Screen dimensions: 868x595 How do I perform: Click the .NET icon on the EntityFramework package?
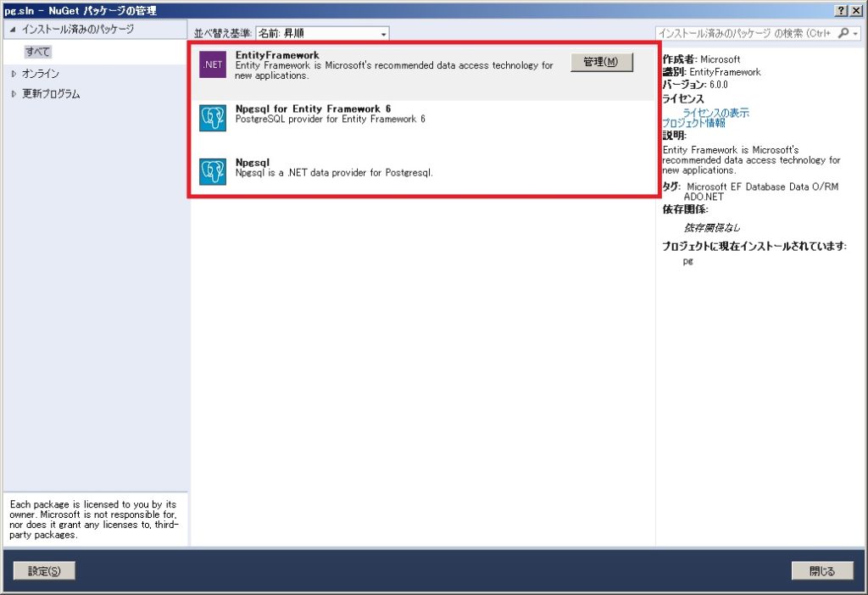pyautogui.click(x=211, y=64)
